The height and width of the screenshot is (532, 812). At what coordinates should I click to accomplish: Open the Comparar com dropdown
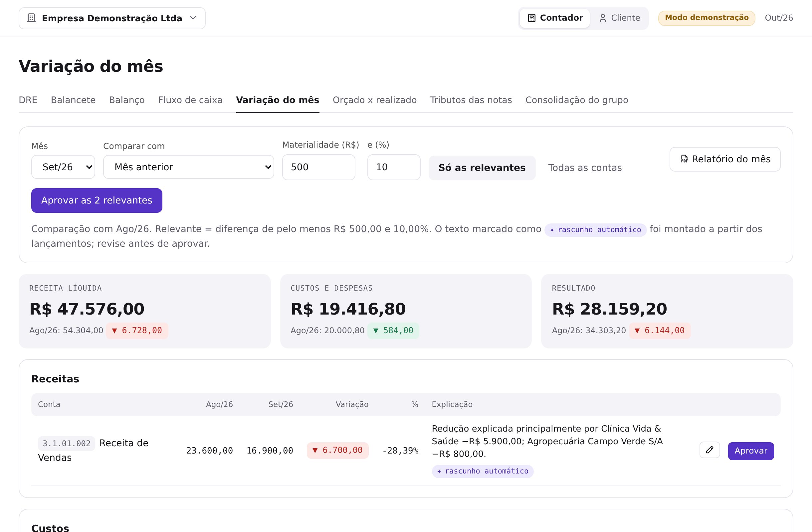point(188,167)
